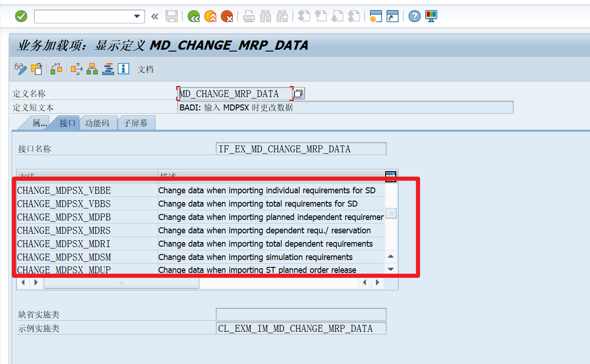
Task: Click the Other Object icon
Action: point(36,69)
